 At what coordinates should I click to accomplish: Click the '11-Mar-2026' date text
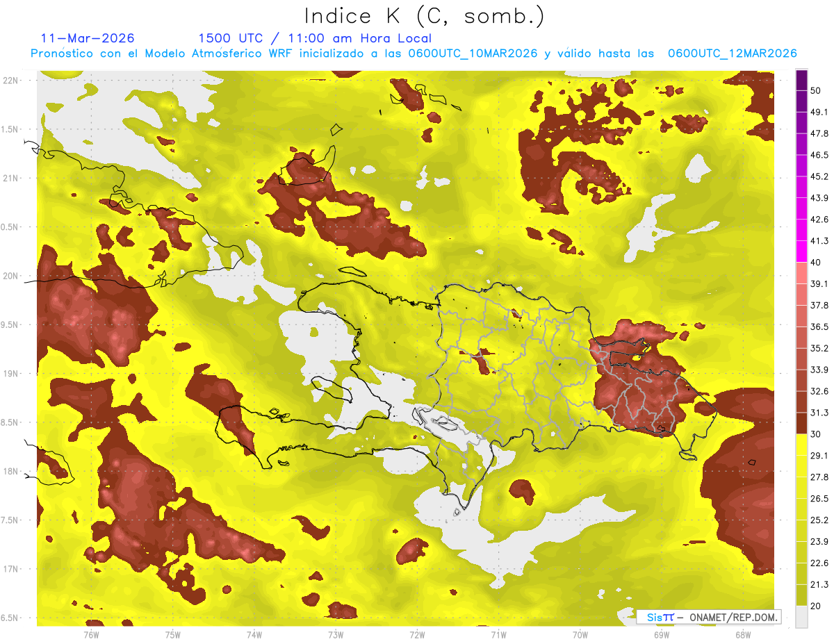tap(88, 38)
